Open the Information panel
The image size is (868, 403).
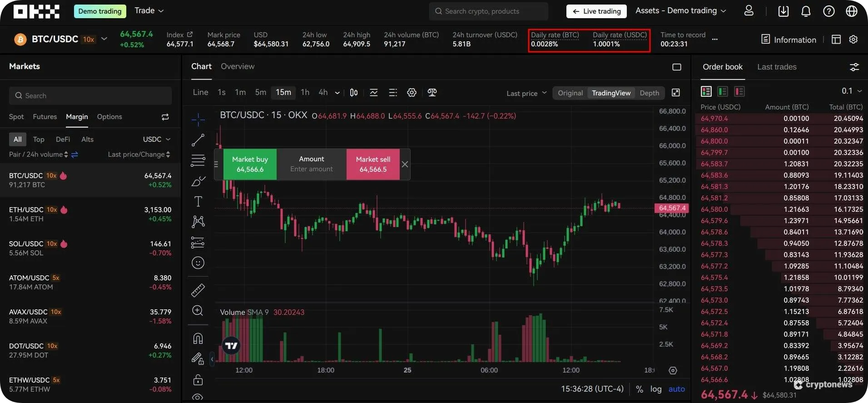click(x=789, y=40)
